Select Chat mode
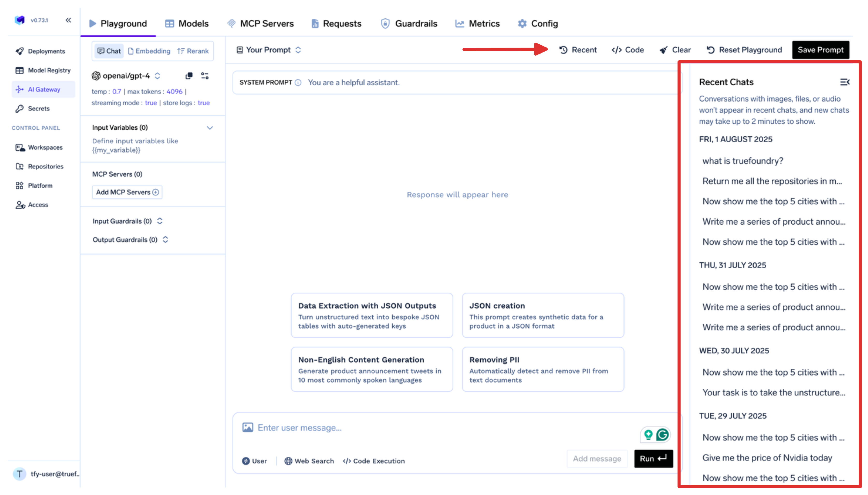The width and height of the screenshot is (868, 495). (x=109, y=51)
